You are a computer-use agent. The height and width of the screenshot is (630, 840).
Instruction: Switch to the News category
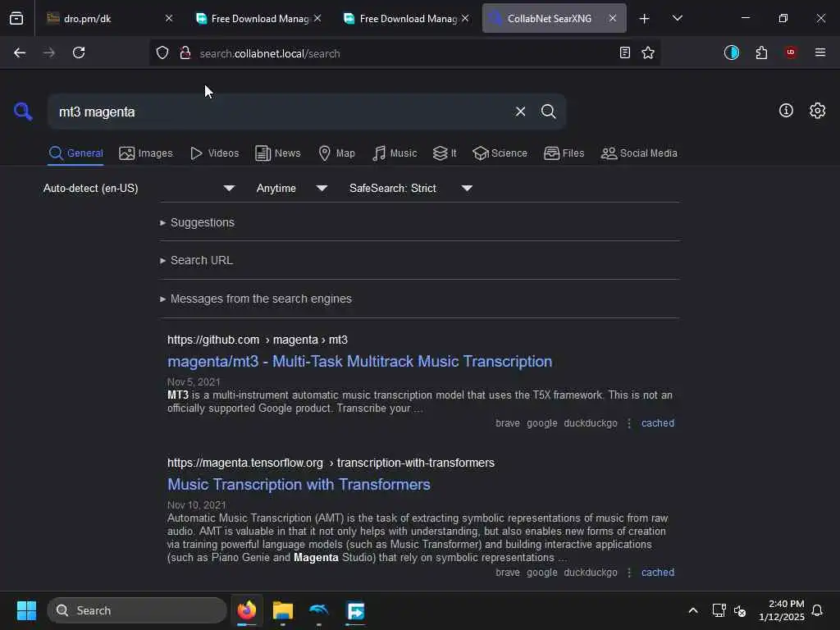(277, 153)
